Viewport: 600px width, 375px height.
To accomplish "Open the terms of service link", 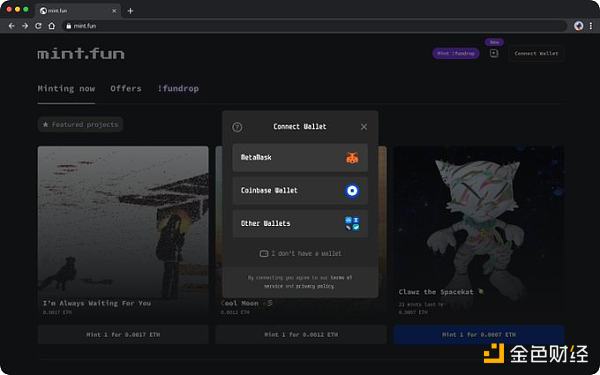I will tap(308, 282).
